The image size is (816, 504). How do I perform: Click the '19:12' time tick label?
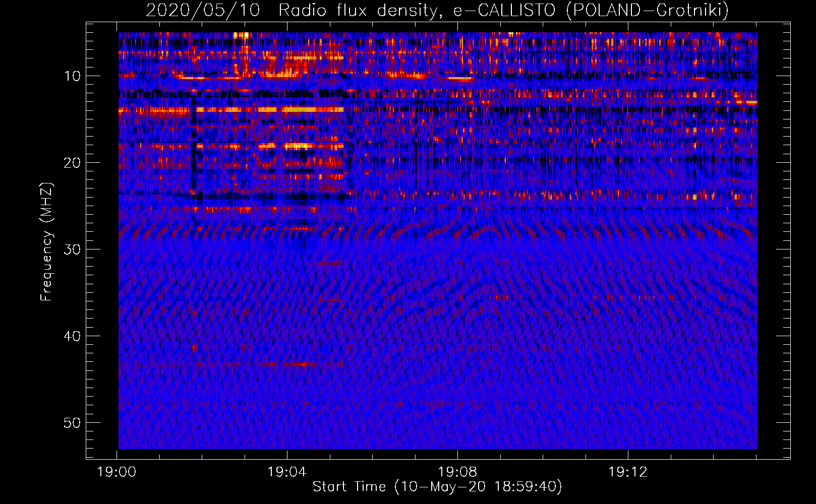click(x=628, y=472)
